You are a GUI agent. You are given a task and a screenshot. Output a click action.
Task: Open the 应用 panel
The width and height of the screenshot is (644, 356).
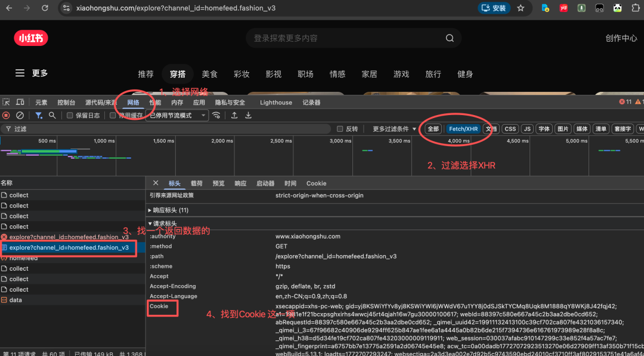tap(199, 103)
